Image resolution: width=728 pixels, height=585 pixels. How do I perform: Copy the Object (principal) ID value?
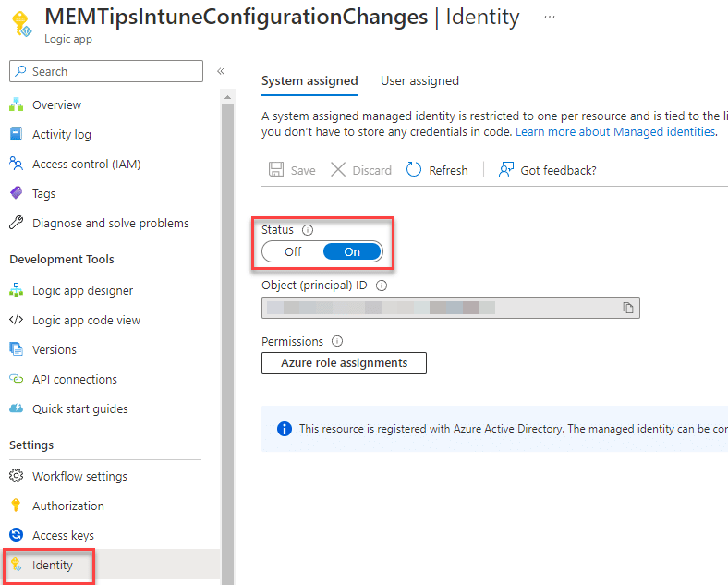pos(627,308)
